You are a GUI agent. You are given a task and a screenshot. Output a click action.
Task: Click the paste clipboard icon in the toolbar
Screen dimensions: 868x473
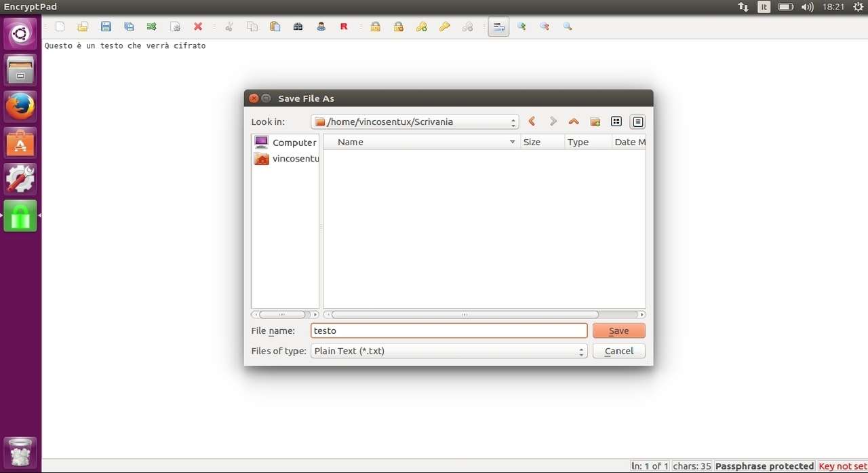pos(275,26)
